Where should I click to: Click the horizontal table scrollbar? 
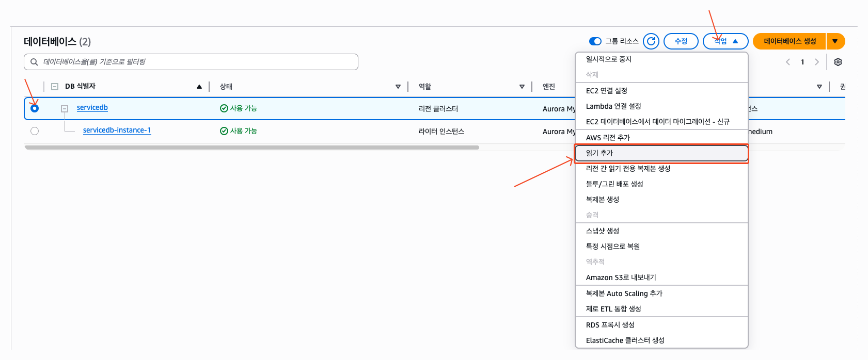[x=251, y=148]
